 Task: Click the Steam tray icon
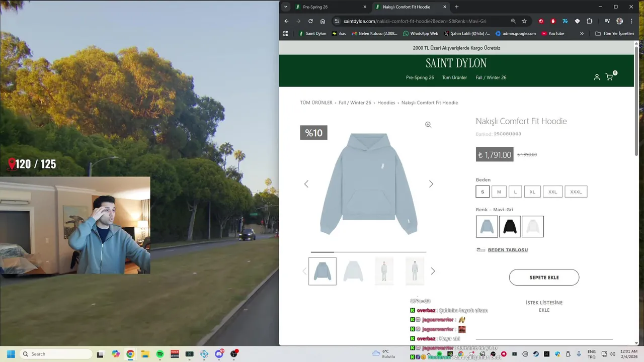pyautogui.click(x=536, y=354)
